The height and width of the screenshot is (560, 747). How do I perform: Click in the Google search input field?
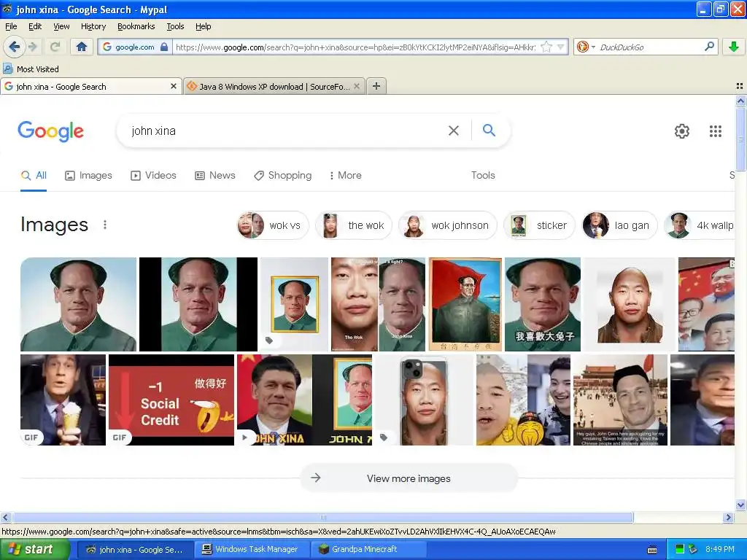pos(286,131)
